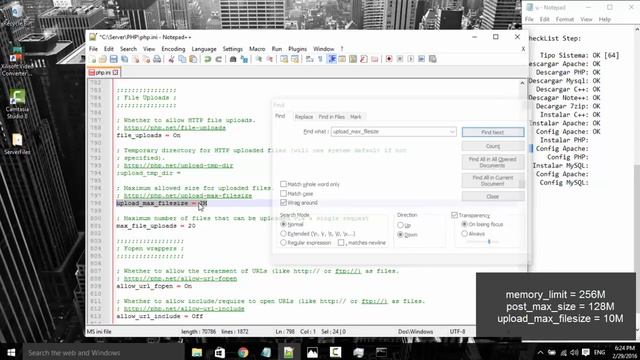The height and width of the screenshot is (360, 640).
Task: Open File Explorer from the taskbar
Action: (197, 352)
